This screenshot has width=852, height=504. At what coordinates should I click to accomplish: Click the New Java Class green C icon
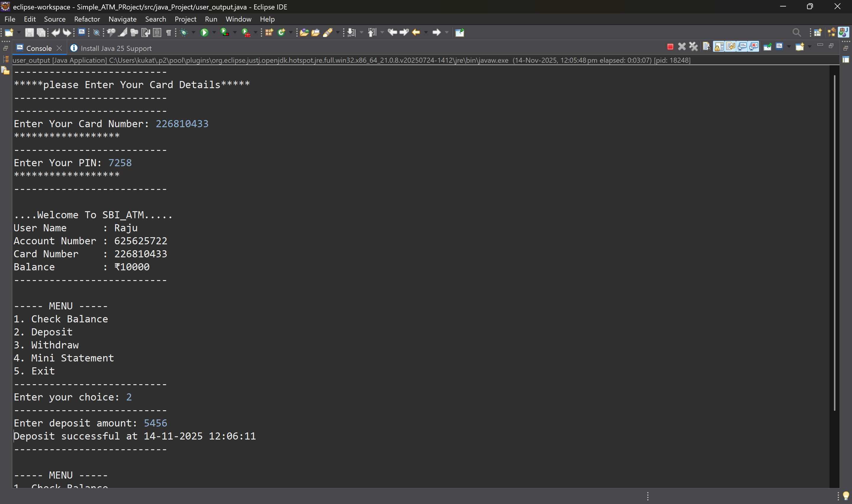click(x=281, y=33)
